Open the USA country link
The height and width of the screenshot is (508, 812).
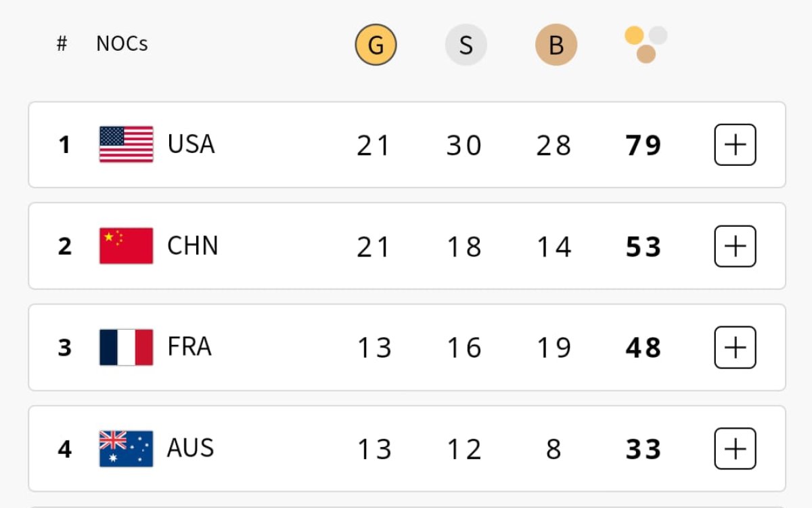pyautogui.click(x=191, y=144)
